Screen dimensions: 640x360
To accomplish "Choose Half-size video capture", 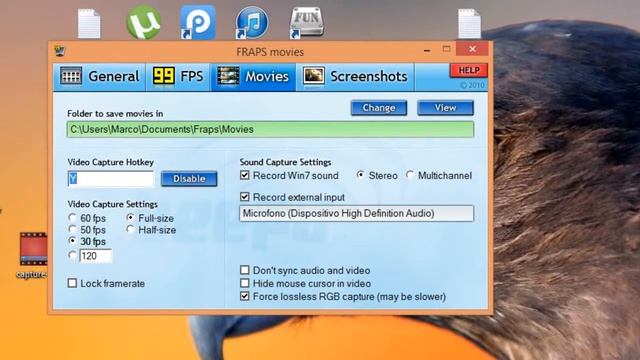I will pyautogui.click(x=131, y=229).
